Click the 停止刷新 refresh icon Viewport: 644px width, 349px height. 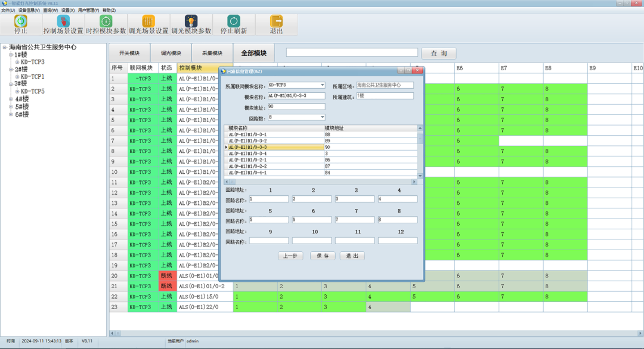pos(234,21)
